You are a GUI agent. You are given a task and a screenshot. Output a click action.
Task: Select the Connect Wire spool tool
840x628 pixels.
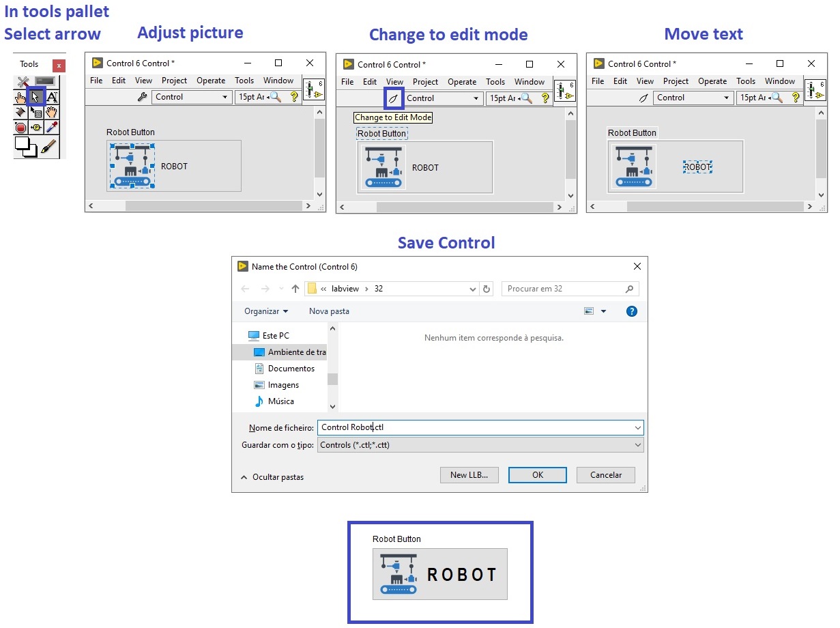tap(19, 112)
